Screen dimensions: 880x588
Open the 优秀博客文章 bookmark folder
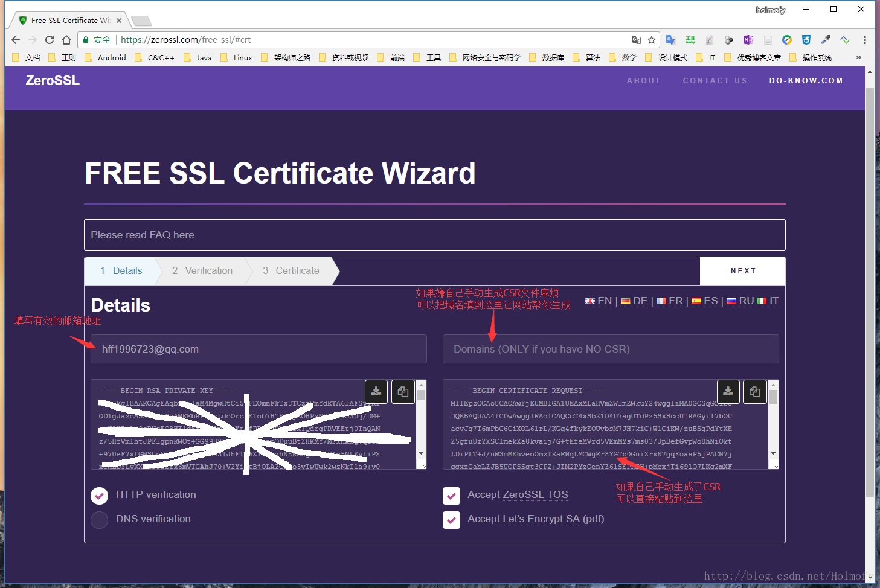pos(753,57)
